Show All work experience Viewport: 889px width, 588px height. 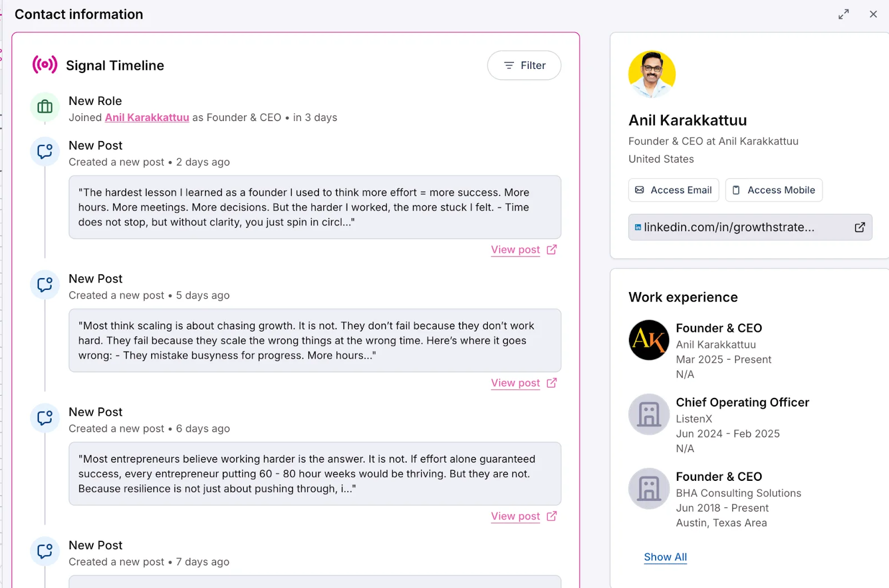(665, 557)
